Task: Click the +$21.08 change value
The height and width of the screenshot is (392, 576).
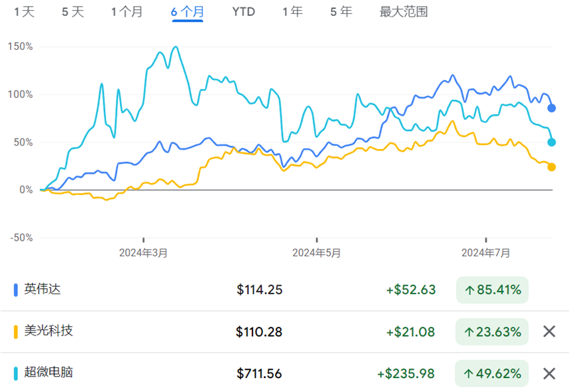Action: [x=410, y=332]
